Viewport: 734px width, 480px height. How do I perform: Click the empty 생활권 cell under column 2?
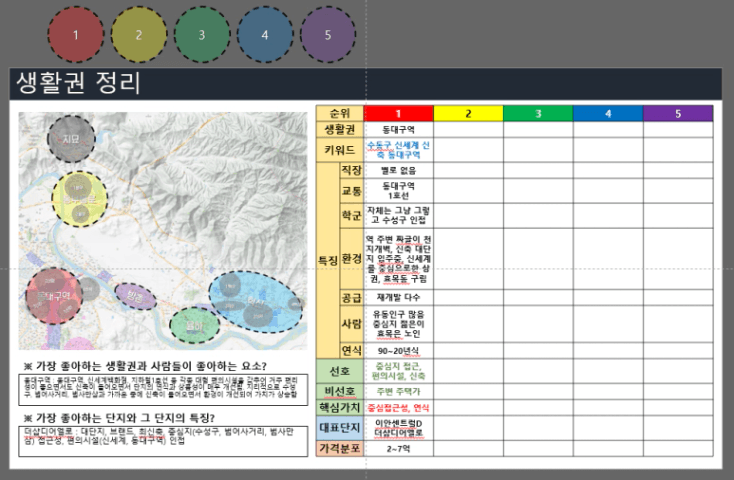[468, 129]
